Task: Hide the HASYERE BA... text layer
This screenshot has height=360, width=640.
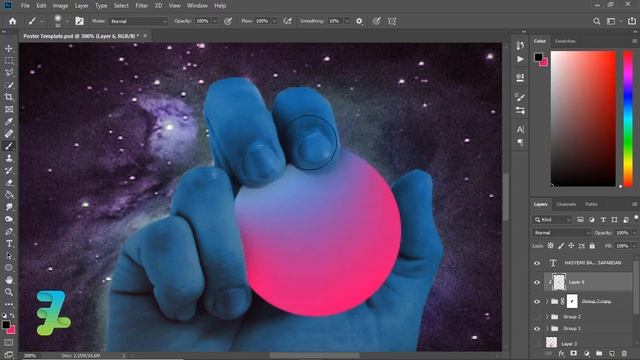Action: tap(537, 263)
